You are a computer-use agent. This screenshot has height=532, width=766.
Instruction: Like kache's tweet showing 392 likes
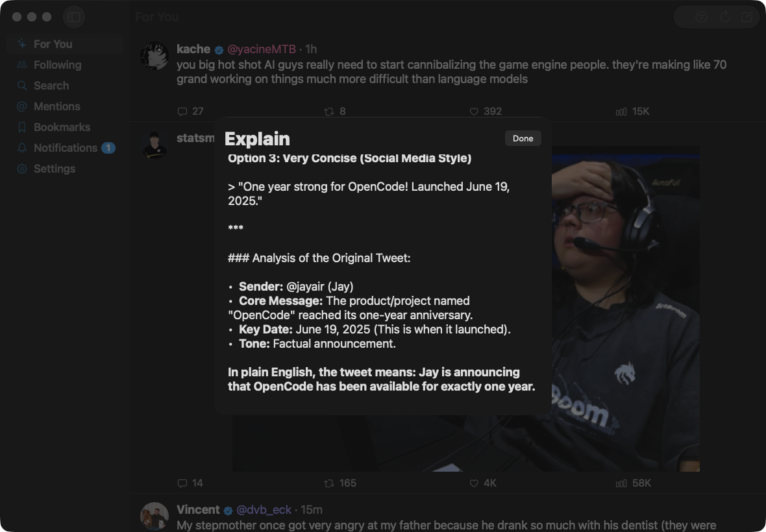[x=486, y=112]
